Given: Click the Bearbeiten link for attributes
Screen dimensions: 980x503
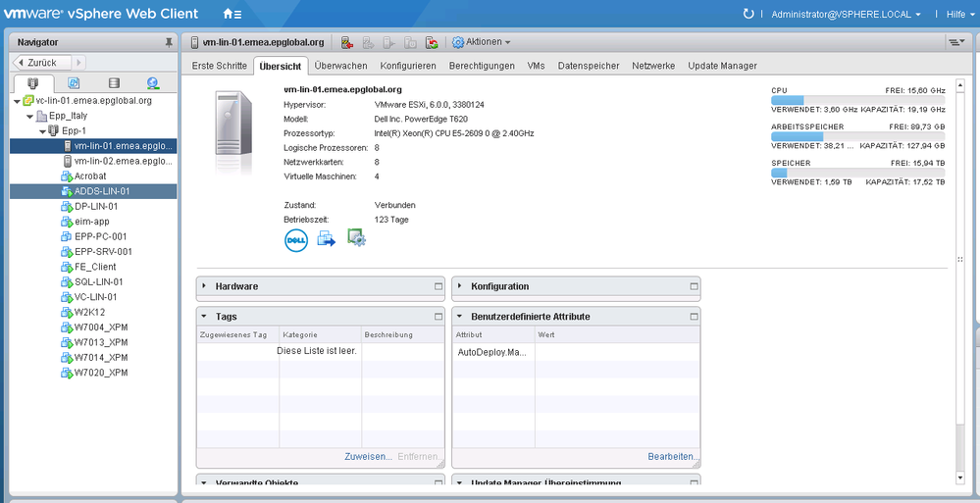Looking at the screenshot, I should tap(672, 457).
